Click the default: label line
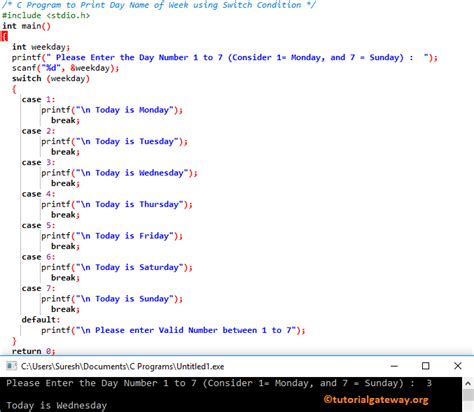Viewport: 474px width, 412px height. point(41,320)
